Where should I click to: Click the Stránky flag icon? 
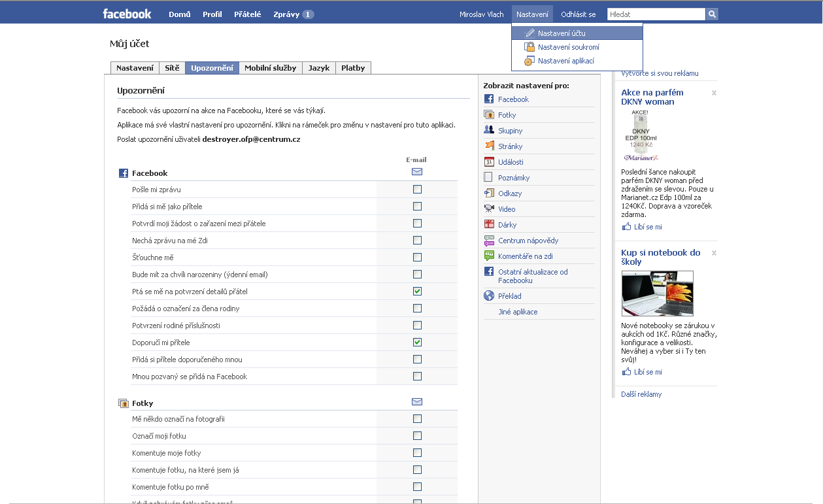coord(489,146)
